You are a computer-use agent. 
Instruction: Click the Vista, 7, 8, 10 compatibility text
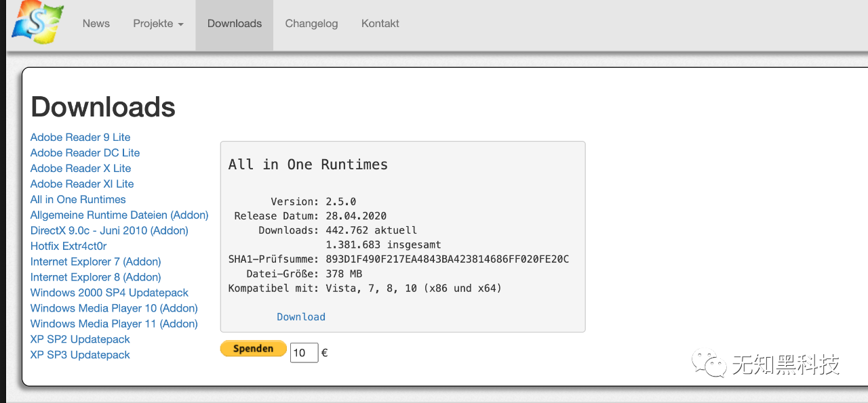tap(414, 289)
